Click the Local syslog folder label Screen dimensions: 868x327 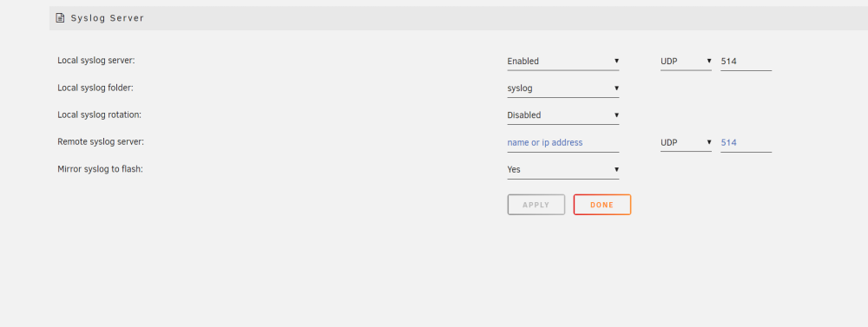95,88
